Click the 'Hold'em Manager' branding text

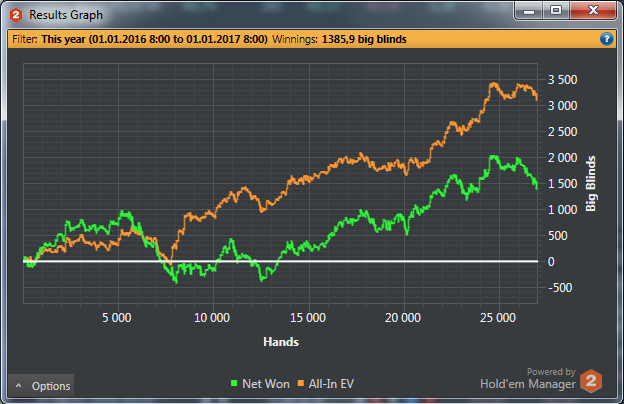click(528, 384)
